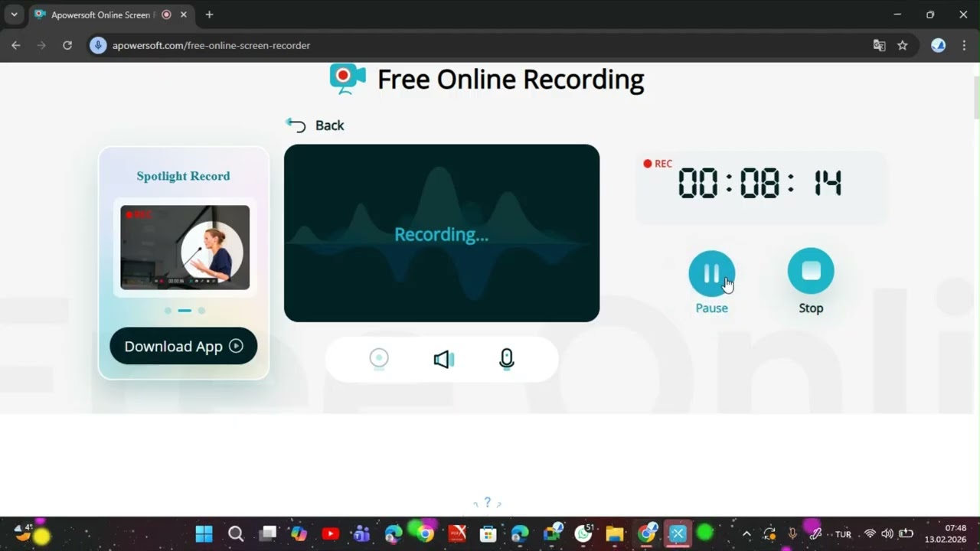Open Windows taskbar Search

coord(236,534)
